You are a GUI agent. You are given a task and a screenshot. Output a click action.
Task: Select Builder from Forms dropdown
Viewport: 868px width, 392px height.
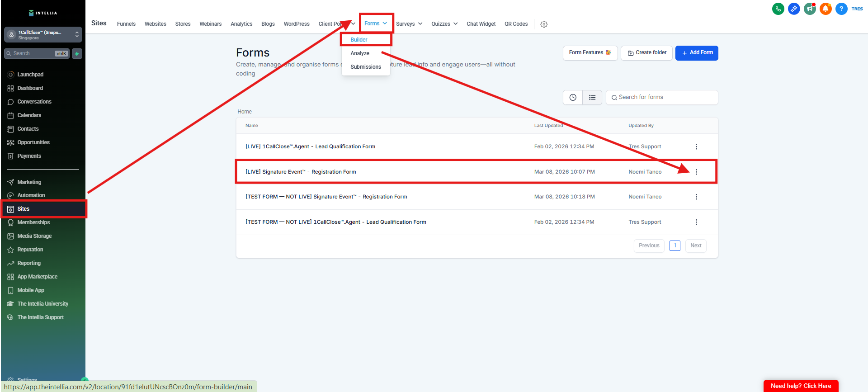click(359, 40)
